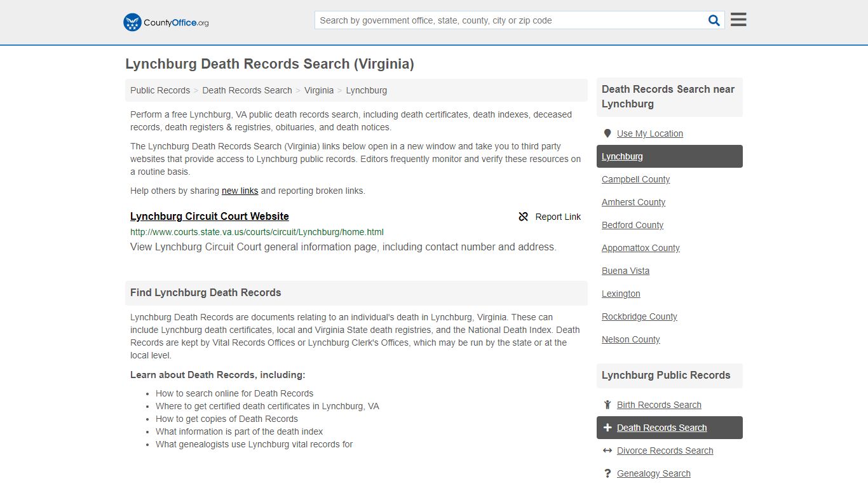This screenshot has width=868, height=488.
Task: Open Lexington link
Action: (x=621, y=294)
